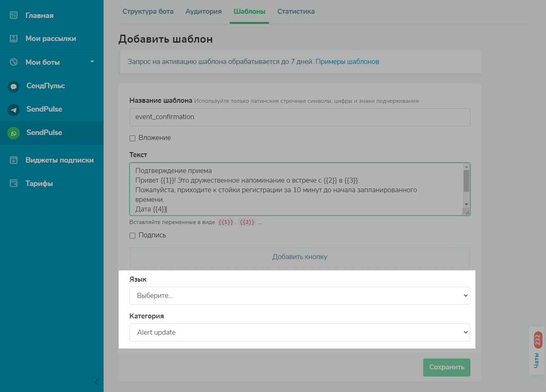This screenshot has height=392, width=546.
Task: Click the Название шаблона input field
Action: (300, 117)
